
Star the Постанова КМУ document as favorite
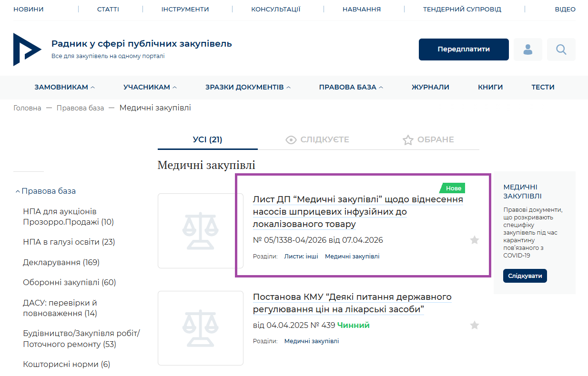(474, 326)
